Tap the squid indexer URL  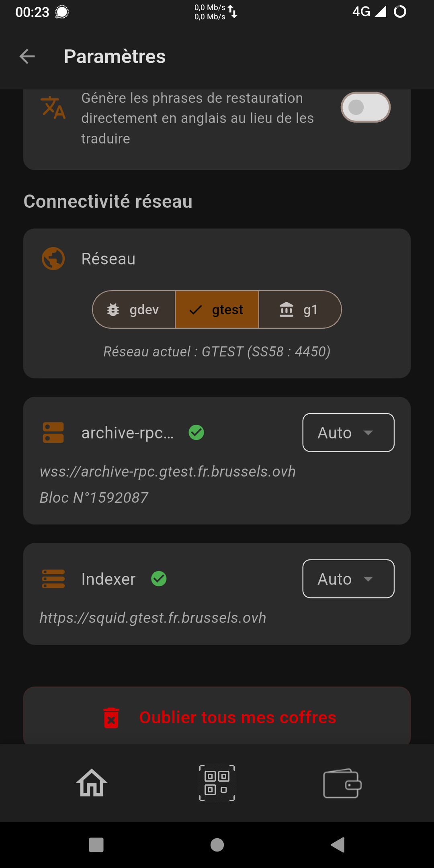coord(153,618)
